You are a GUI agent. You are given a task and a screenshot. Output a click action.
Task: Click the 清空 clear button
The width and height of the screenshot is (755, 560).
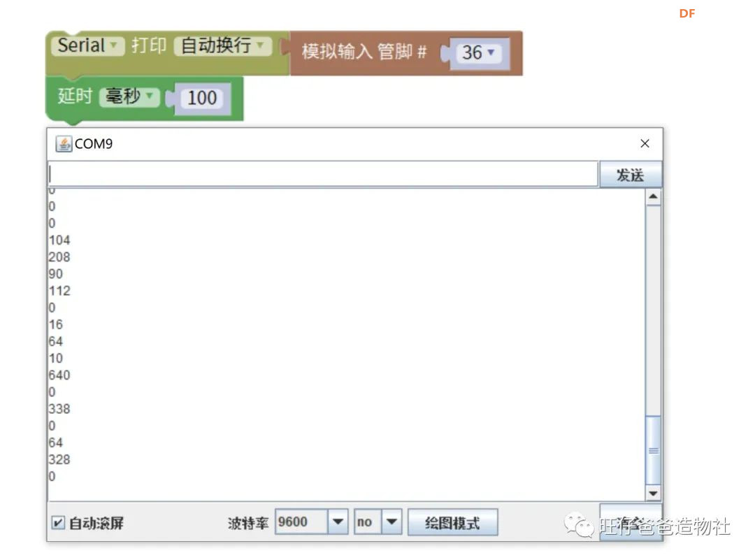click(631, 522)
